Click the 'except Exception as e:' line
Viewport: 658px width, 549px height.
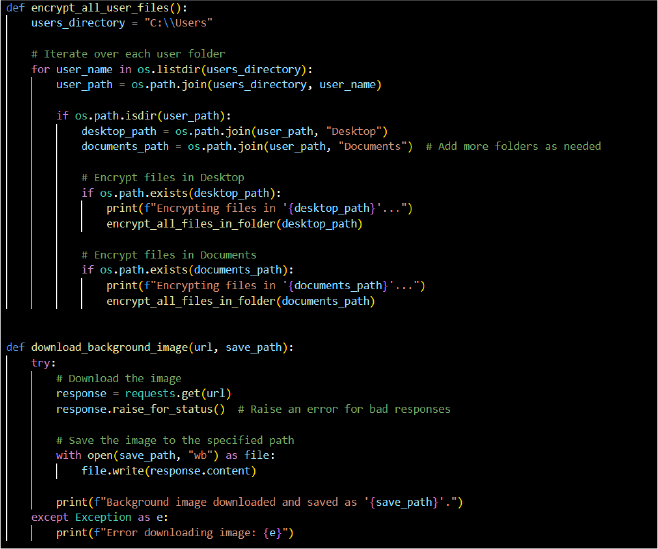click(100, 518)
